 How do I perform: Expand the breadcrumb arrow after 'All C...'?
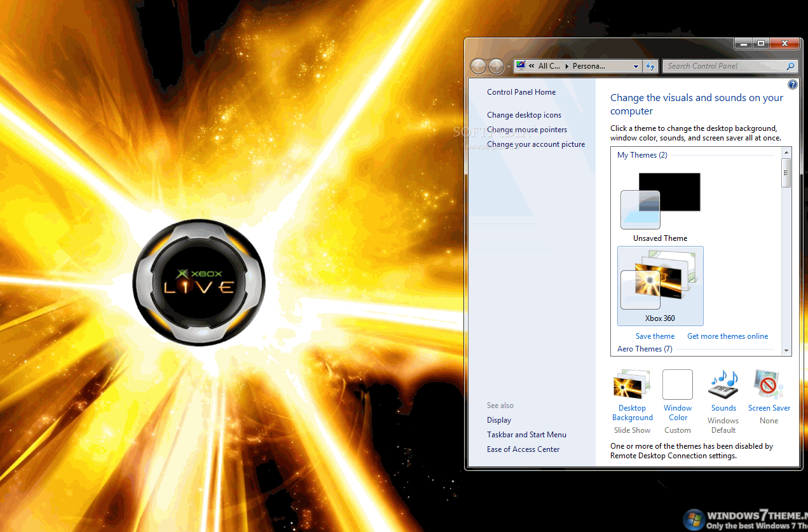(x=566, y=66)
